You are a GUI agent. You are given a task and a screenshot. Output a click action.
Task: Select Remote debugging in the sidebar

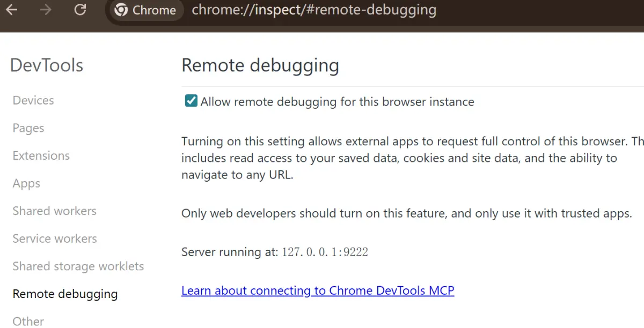point(65,294)
